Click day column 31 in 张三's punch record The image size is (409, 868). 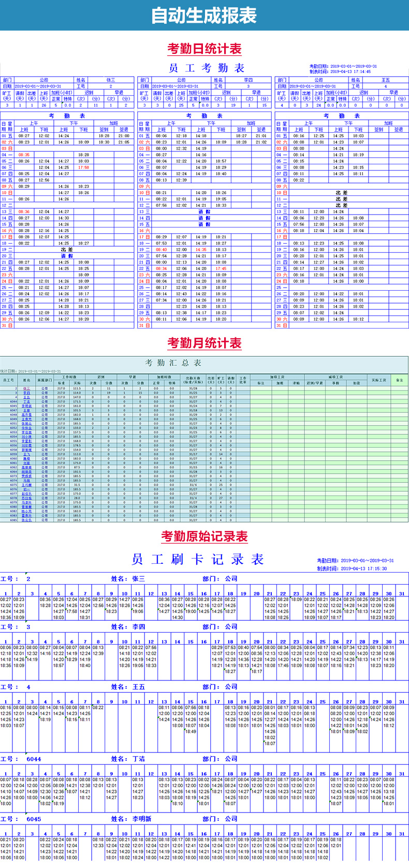tap(402, 594)
